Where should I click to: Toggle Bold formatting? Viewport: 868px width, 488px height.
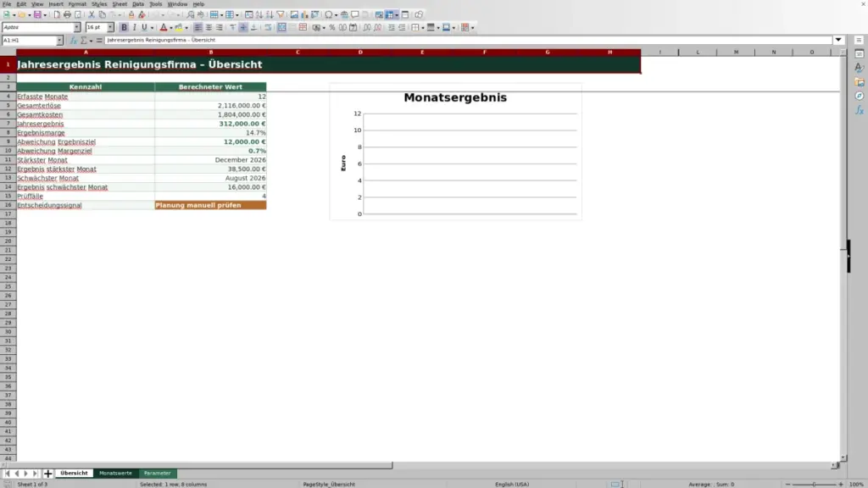pos(124,27)
